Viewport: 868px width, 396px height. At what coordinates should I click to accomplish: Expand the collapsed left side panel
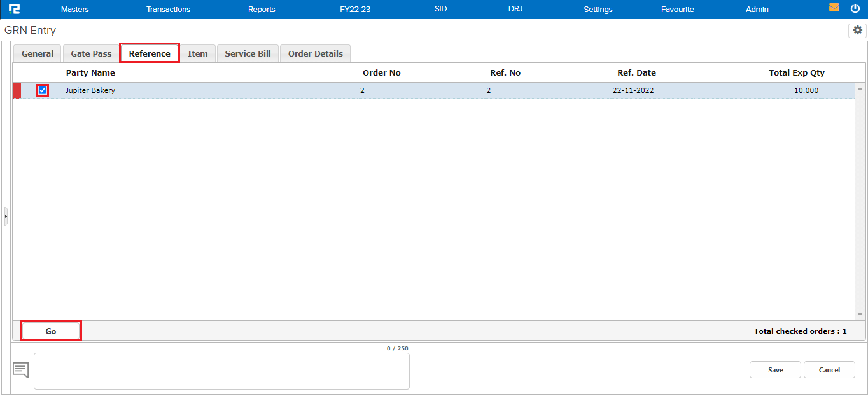(5, 216)
